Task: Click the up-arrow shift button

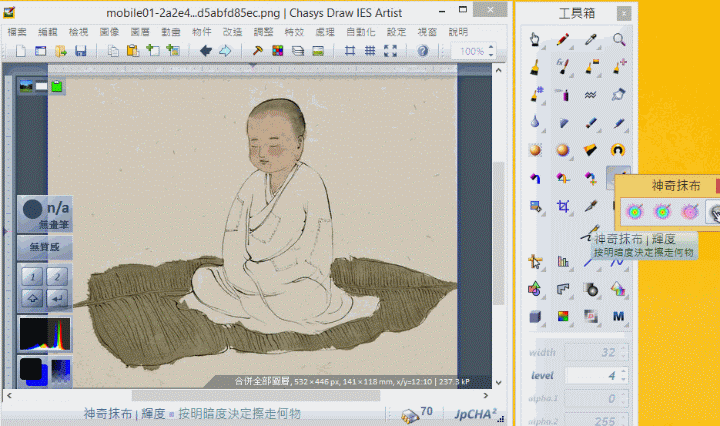Action: [33, 298]
